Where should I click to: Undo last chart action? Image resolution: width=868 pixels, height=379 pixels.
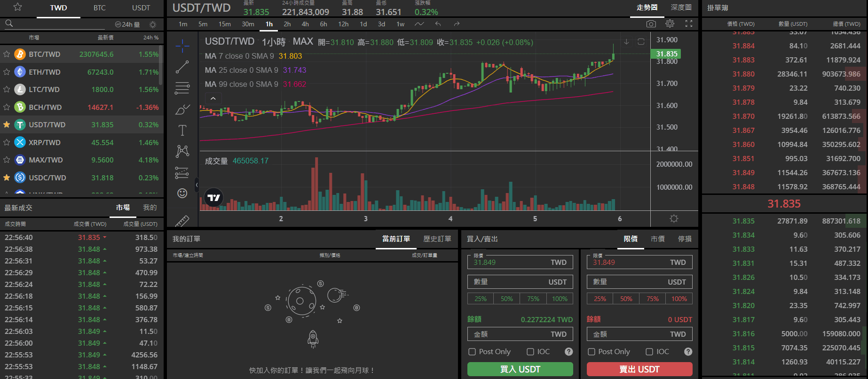438,24
